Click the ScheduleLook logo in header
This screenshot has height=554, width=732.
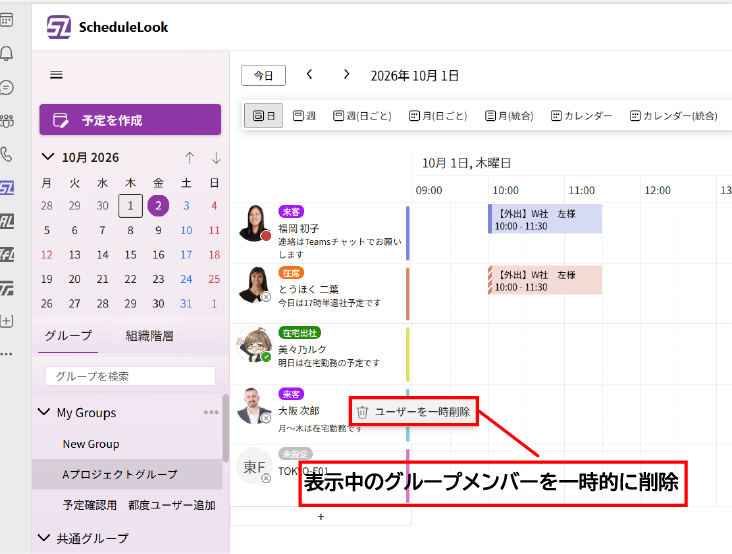[59, 27]
